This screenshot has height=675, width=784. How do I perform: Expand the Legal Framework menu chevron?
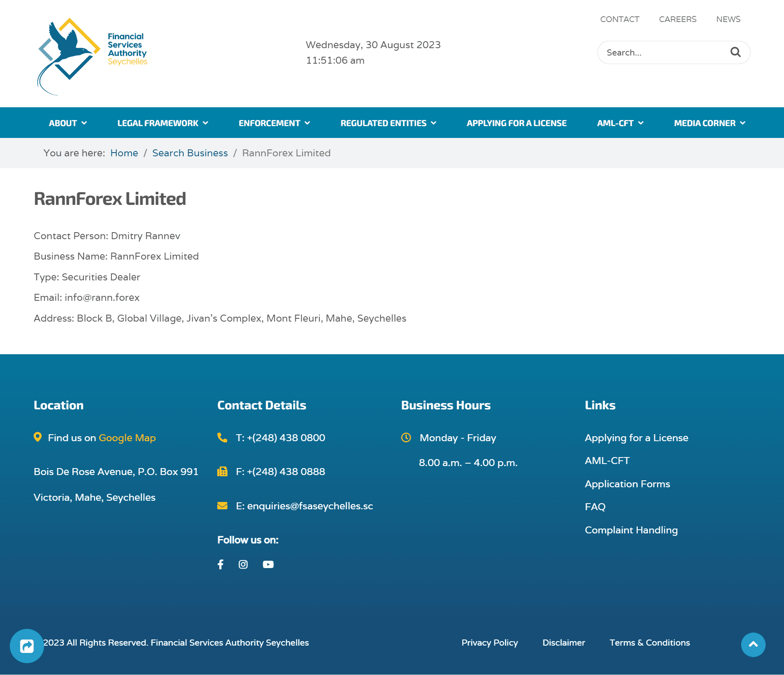(205, 123)
